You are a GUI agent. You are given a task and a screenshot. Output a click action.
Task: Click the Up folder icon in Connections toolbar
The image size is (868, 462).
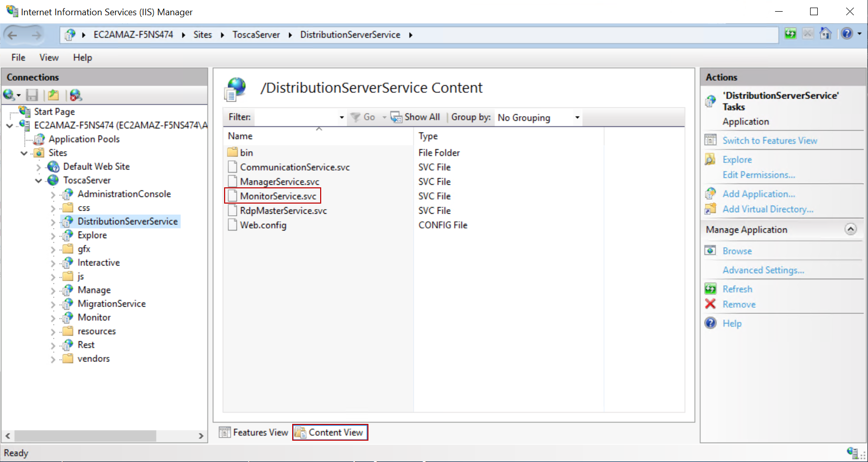(53, 95)
